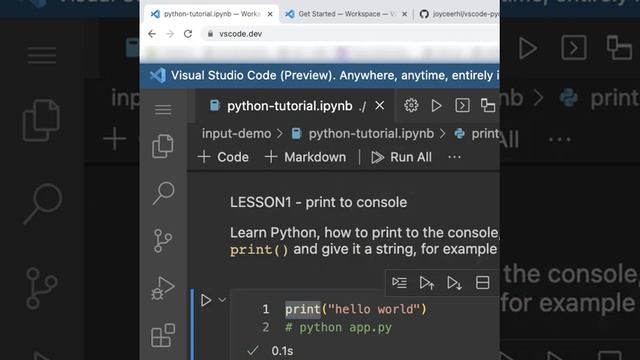Close the Get Started browser tab
This screenshot has width=640, height=360.
404,14
